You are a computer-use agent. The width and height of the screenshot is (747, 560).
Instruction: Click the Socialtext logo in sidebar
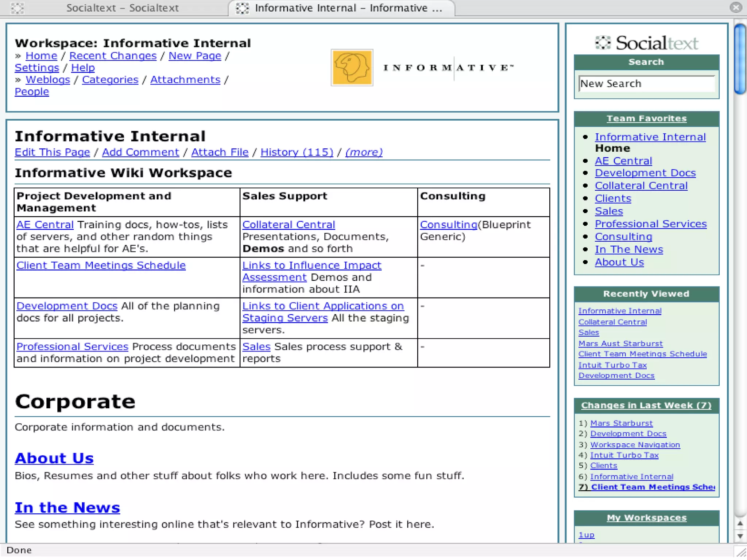click(x=646, y=43)
